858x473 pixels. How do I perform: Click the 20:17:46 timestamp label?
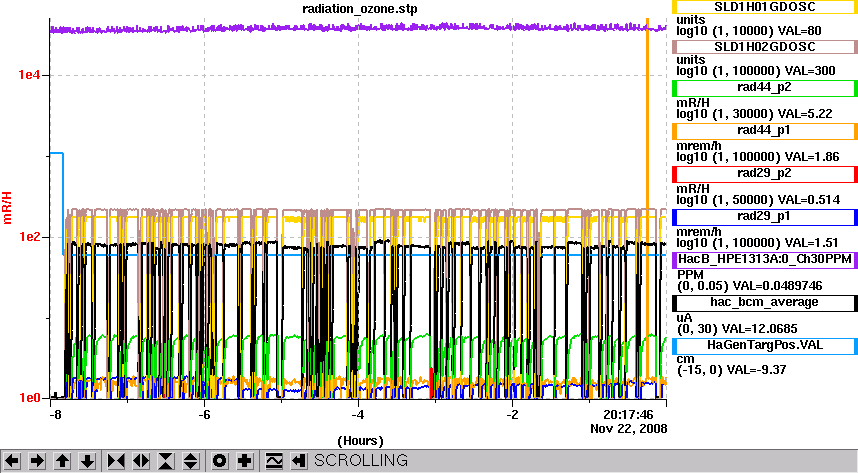tap(628, 415)
